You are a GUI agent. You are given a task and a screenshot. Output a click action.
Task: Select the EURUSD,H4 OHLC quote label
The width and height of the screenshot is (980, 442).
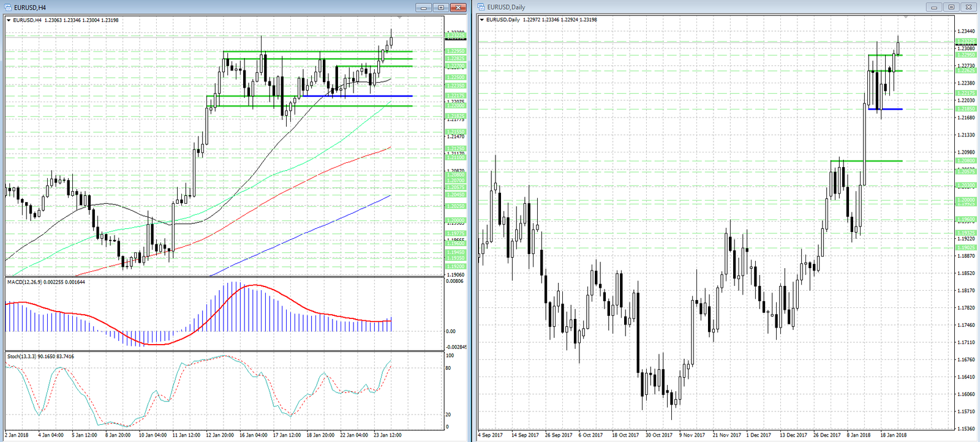pyautogui.click(x=66, y=20)
